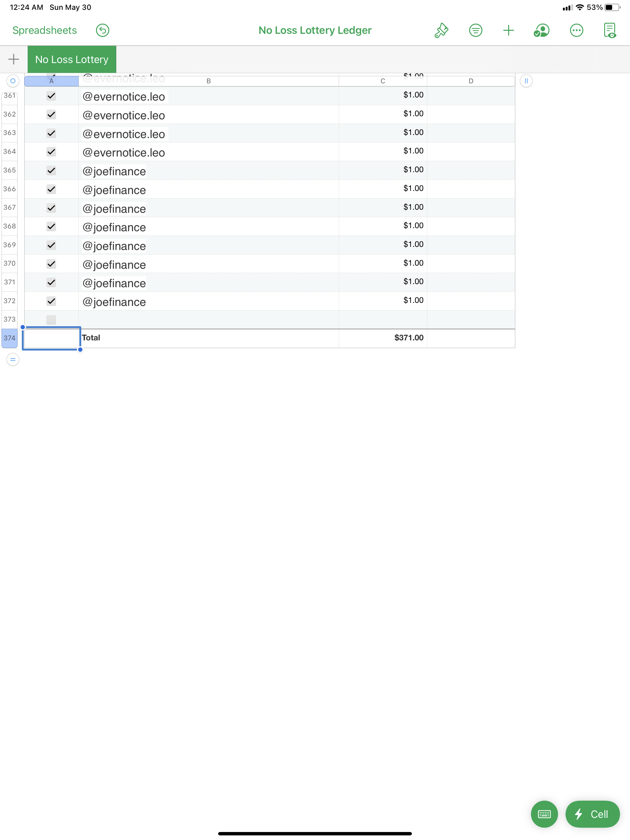Add a new sheet with plus tab
Screen dimensions: 630x840
tap(14, 59)
